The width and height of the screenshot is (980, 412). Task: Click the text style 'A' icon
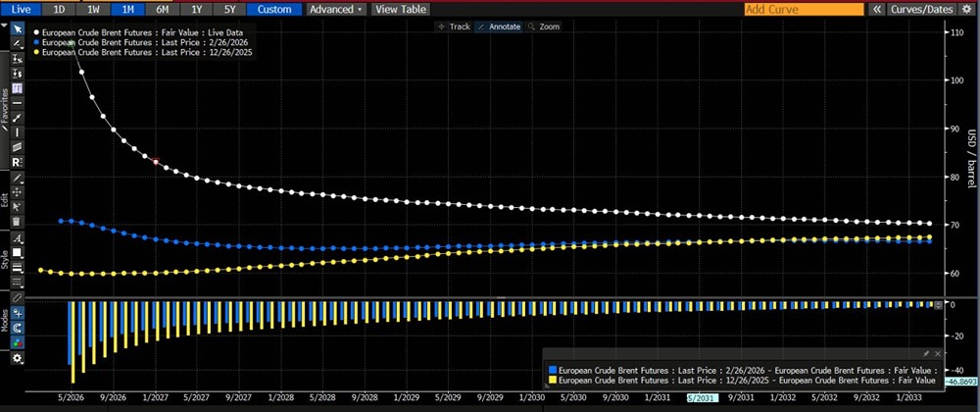coord(18,238)
